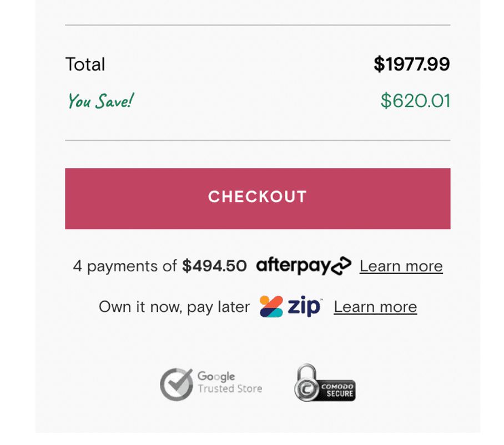This screenshot has height=445, width=504.
Task: Click the divider line above CHECKOUT
Action: click(x=258, y=140)
